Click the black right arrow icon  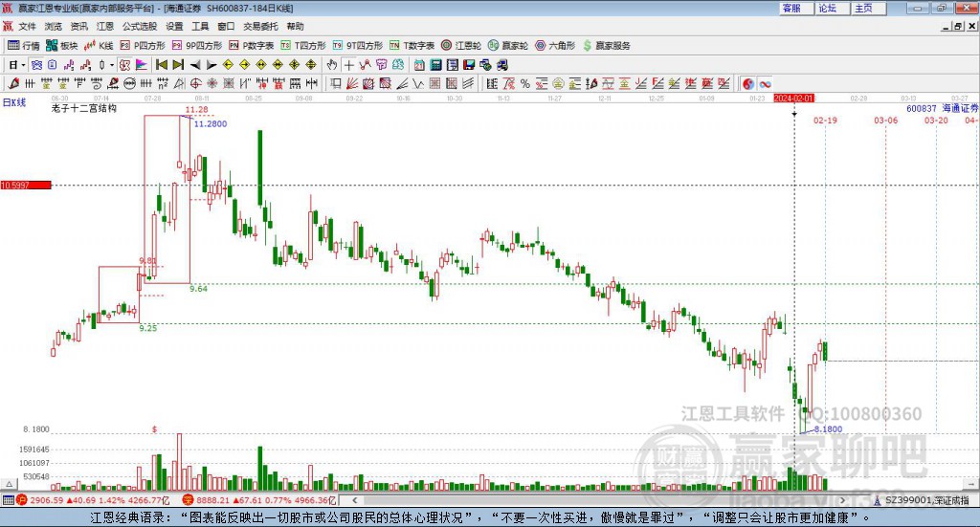212,65
